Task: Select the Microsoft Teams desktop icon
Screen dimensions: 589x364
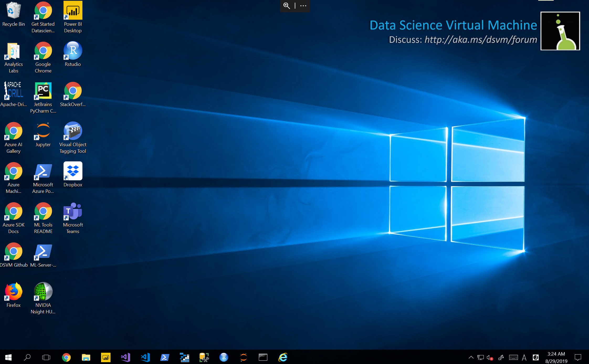Action: tap(73, 211)
